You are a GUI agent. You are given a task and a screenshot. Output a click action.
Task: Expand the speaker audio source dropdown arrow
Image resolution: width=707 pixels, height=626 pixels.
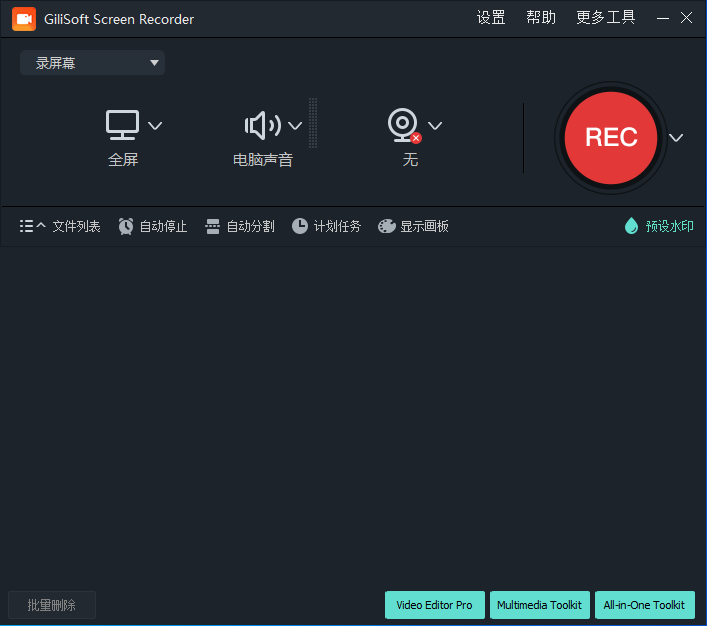point(295,125)
